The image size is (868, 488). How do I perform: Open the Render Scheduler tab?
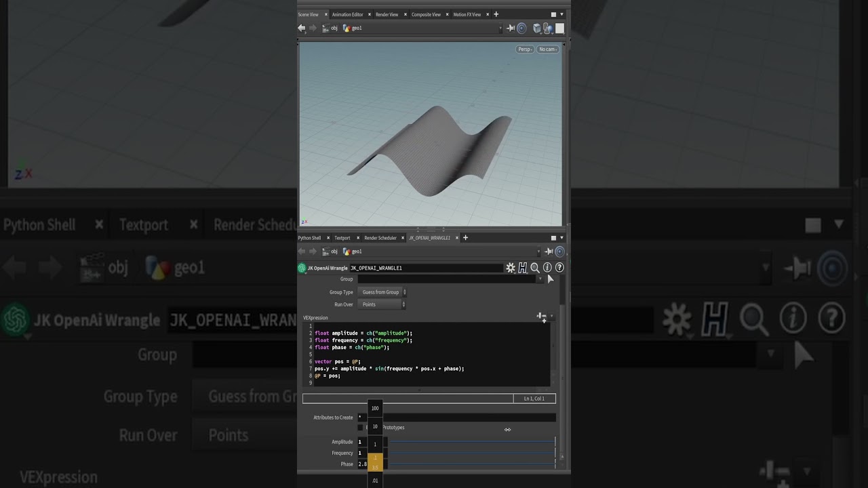pos(380,238)
